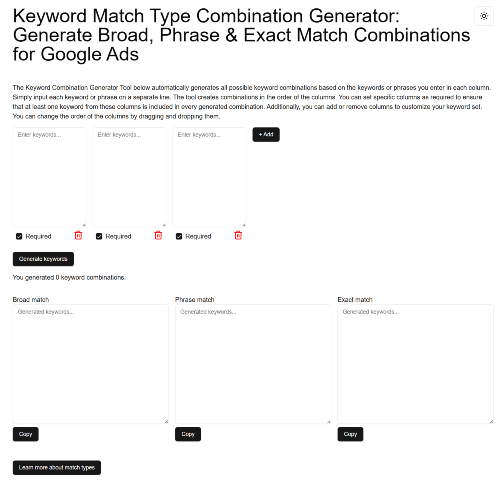Click into the Exact match output box
Viewport: 500px width, 500px height.
tap(416, 364)
